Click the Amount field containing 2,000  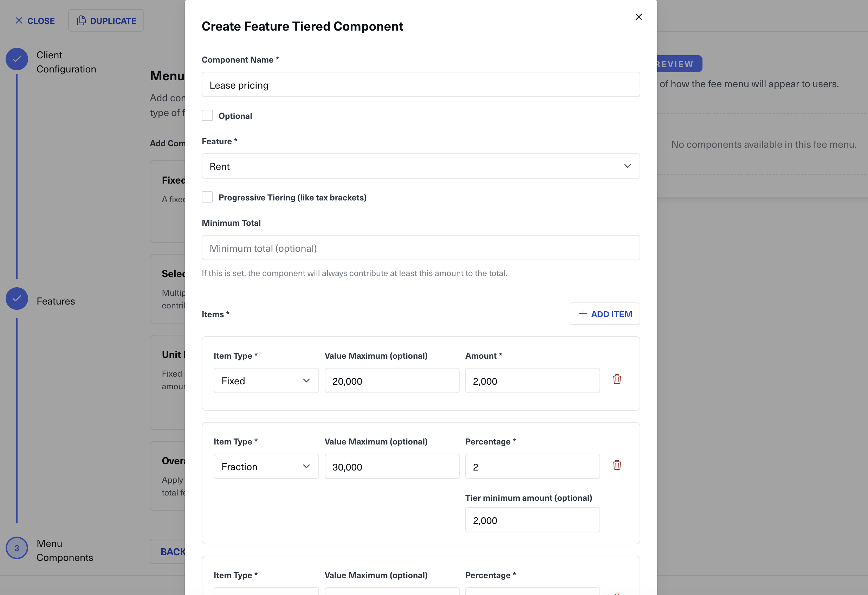click(532, 381)
